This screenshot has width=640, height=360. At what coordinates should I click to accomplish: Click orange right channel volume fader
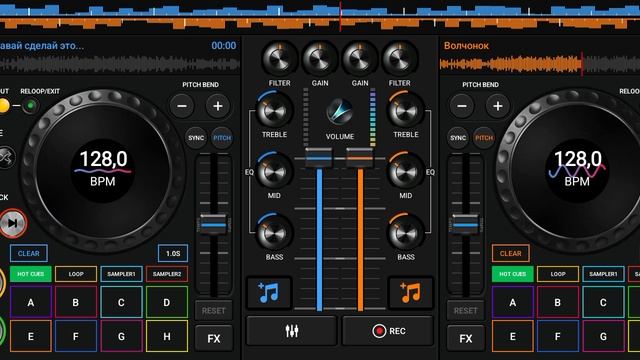click(360, 158)
